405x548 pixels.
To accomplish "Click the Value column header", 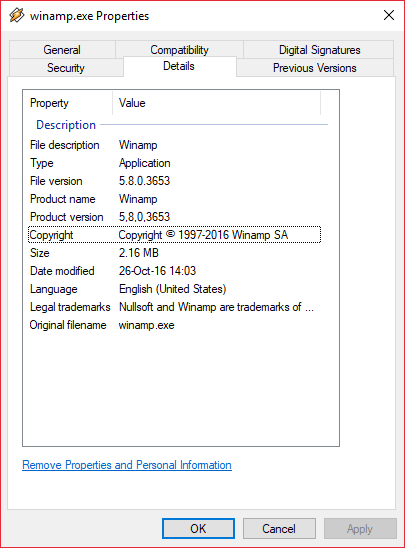I will point(216,103).
